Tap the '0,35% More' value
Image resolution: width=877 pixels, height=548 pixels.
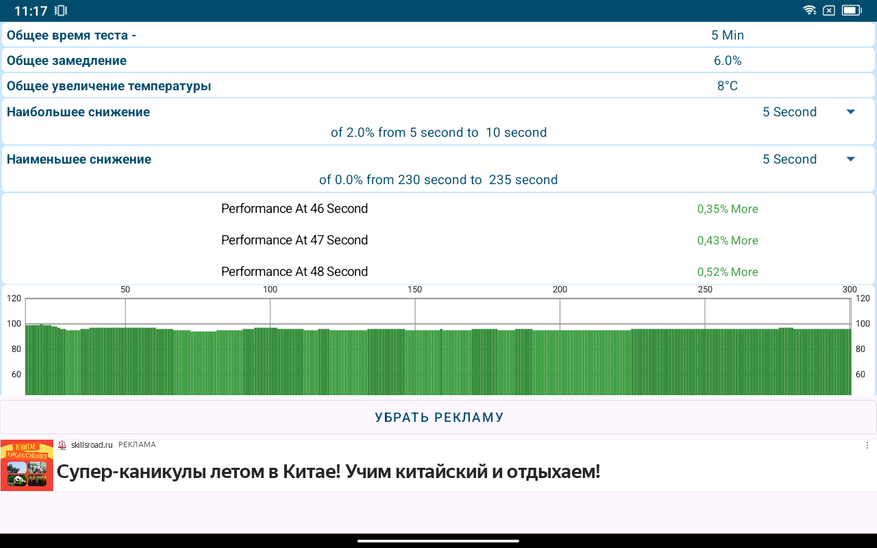coord(727,209)
